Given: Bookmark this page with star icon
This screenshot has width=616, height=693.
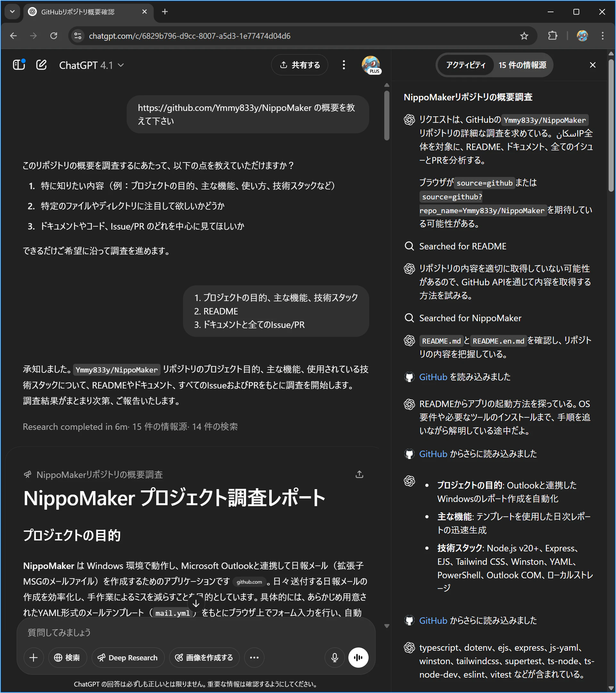Looking at the screenshot, I should pos(524,36).
